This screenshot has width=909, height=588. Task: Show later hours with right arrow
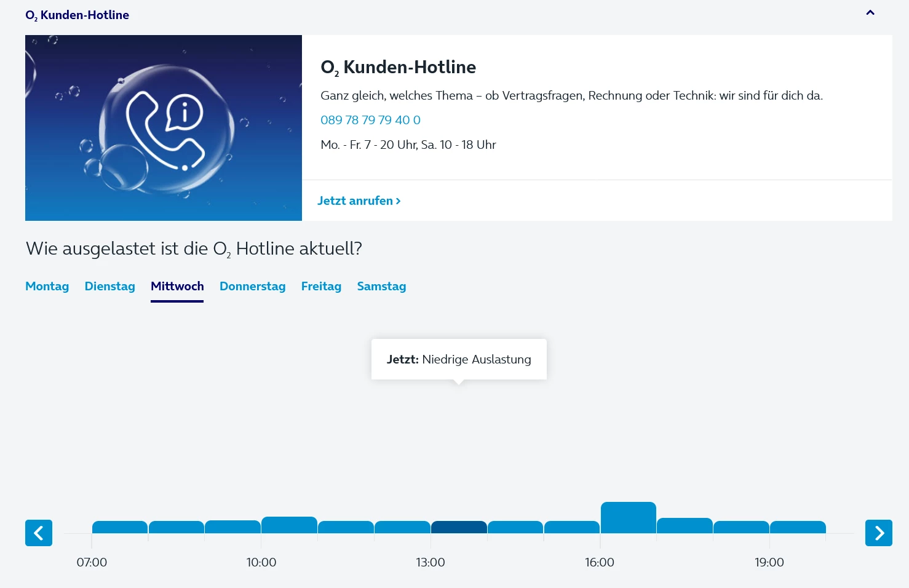pyautogui.click(x=879, y=533)
